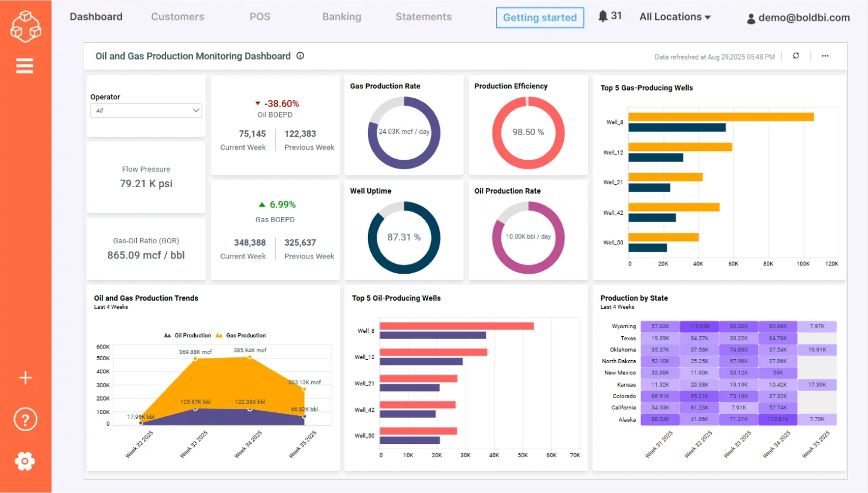Select the POS navigation link
This screenshot has width=868, height=493.
click(260, 17)
